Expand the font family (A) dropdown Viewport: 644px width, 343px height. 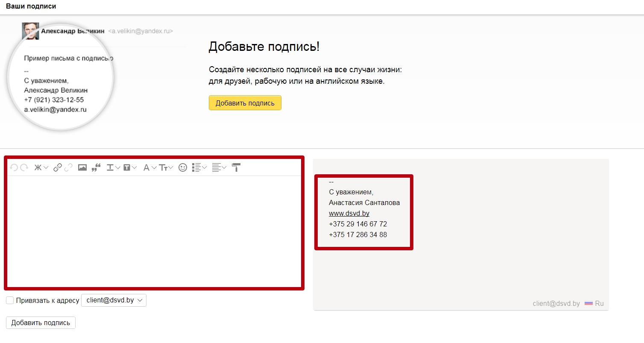click(x=149, y=168)
